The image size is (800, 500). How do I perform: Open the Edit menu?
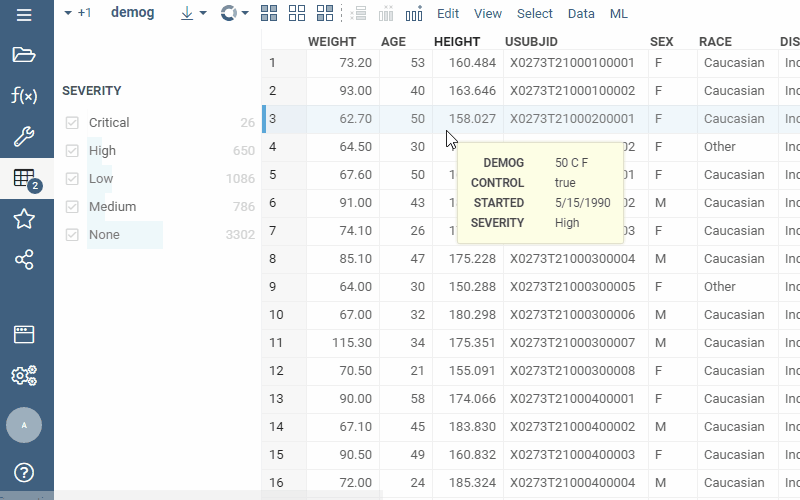448,14
